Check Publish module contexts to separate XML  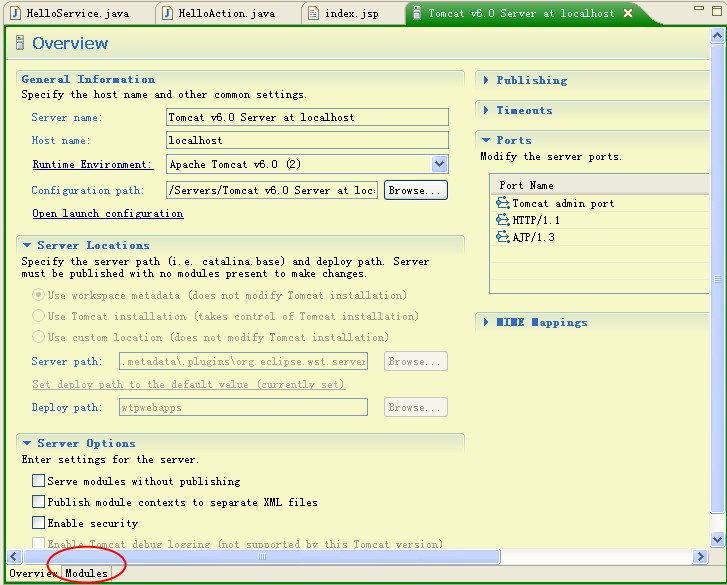(38, 501)
